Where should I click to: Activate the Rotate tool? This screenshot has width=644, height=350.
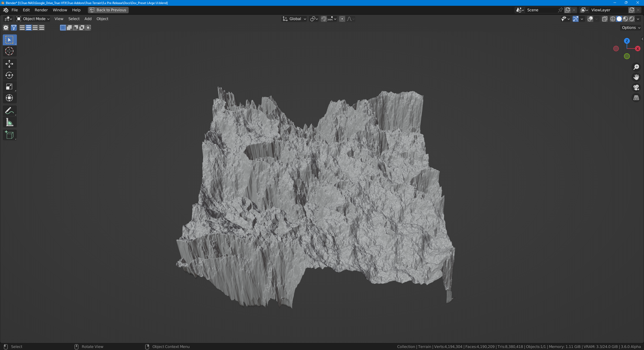pos(9,75)
